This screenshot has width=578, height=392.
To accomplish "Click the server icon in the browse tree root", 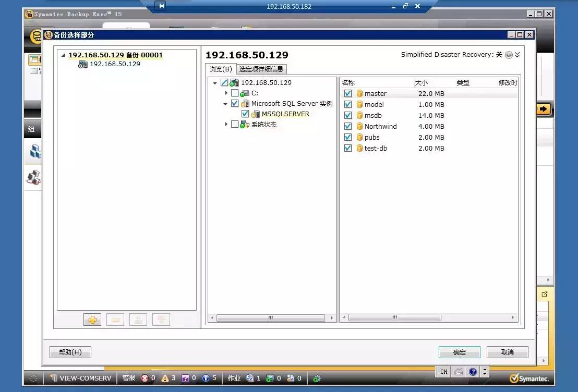I will (x=234, y=82).
